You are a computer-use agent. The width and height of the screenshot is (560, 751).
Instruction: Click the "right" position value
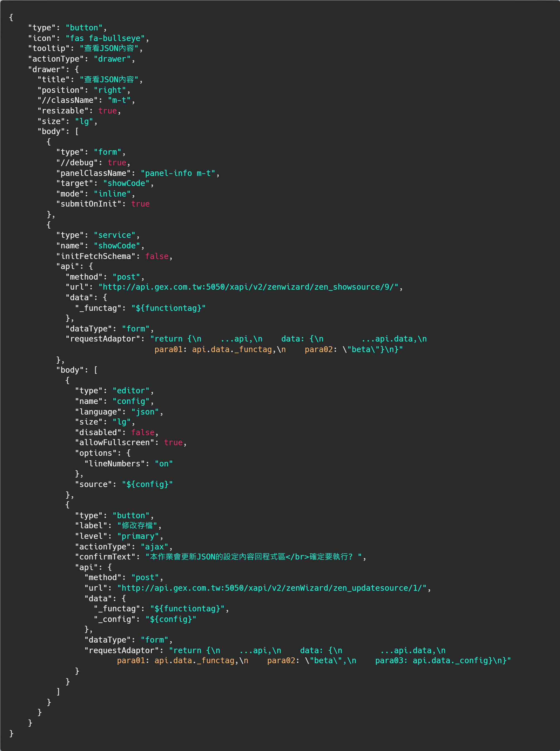click(110, 90)
